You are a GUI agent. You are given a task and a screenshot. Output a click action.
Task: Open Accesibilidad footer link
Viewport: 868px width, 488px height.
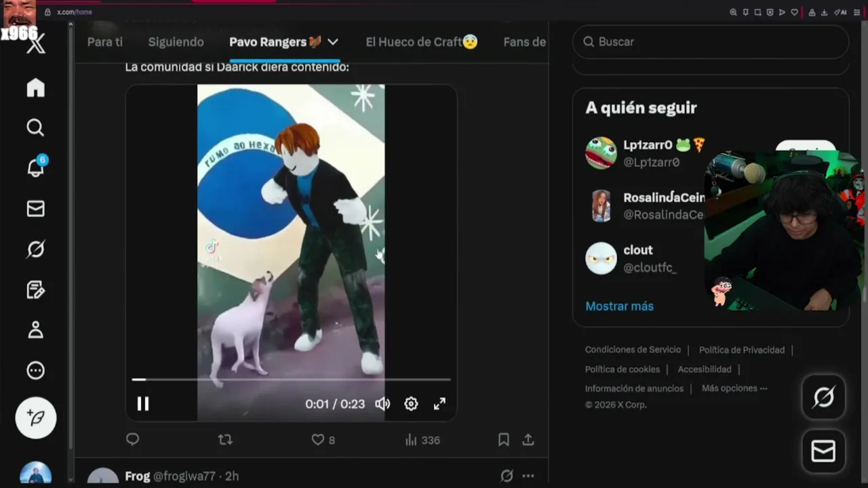tap(705, 369)
